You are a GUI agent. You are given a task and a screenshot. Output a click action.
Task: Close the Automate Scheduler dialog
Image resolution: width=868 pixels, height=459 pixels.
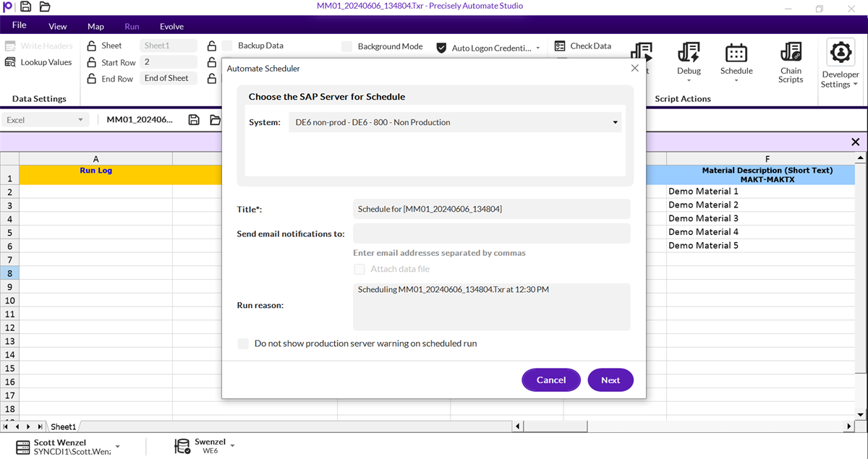tap(635, 68)
